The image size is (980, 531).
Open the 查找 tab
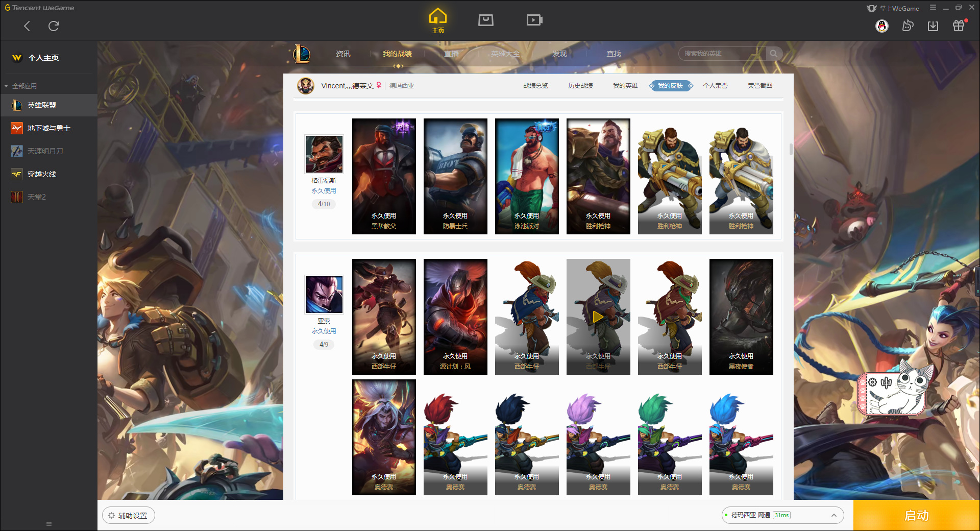pyautogui.click(x=614, y=54)
